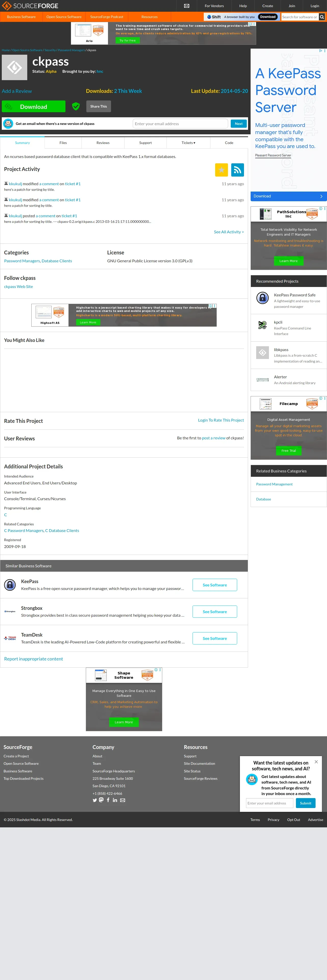Open the post a review link
Viewport: 327px width, 980px height.
214,438
